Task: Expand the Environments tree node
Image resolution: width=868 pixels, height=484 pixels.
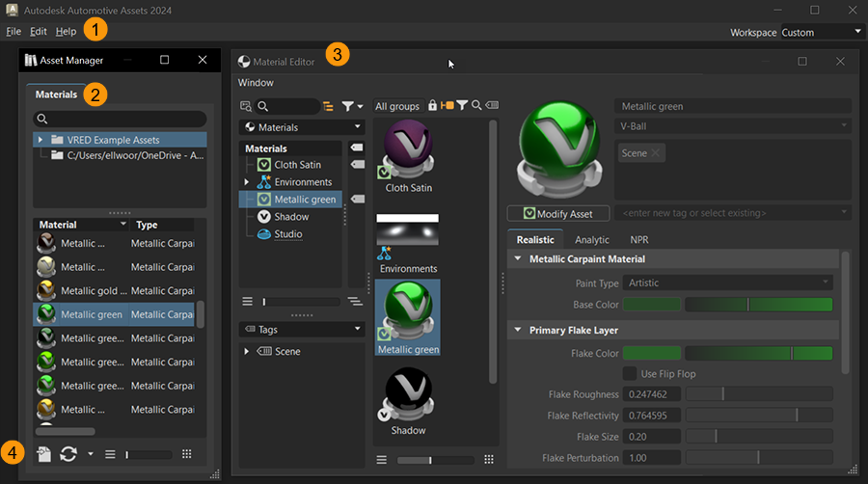Action: click(247, 181)
